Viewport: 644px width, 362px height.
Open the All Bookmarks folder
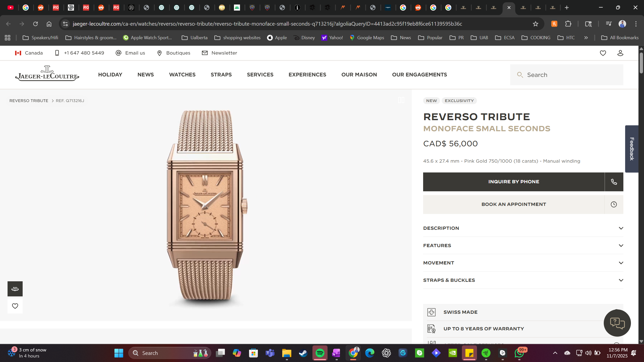[x=620, y=38]
